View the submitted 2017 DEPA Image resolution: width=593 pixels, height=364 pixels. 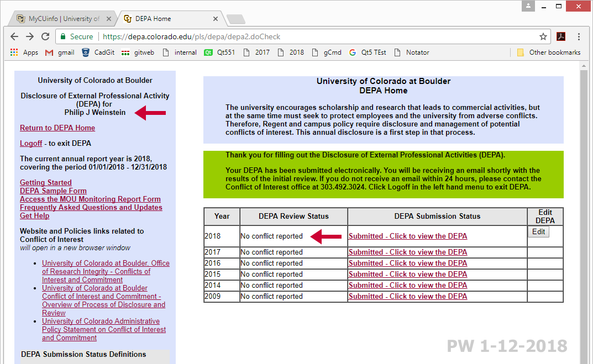(x=408, y=252)
